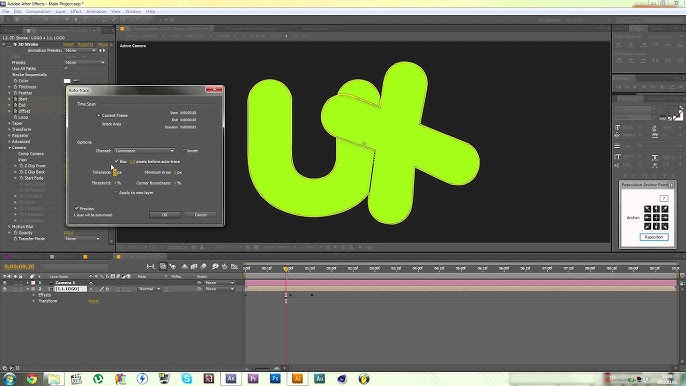Select Current Frame radio button
This screenshot has width=686, height=386.
click(x=98, y=116)
